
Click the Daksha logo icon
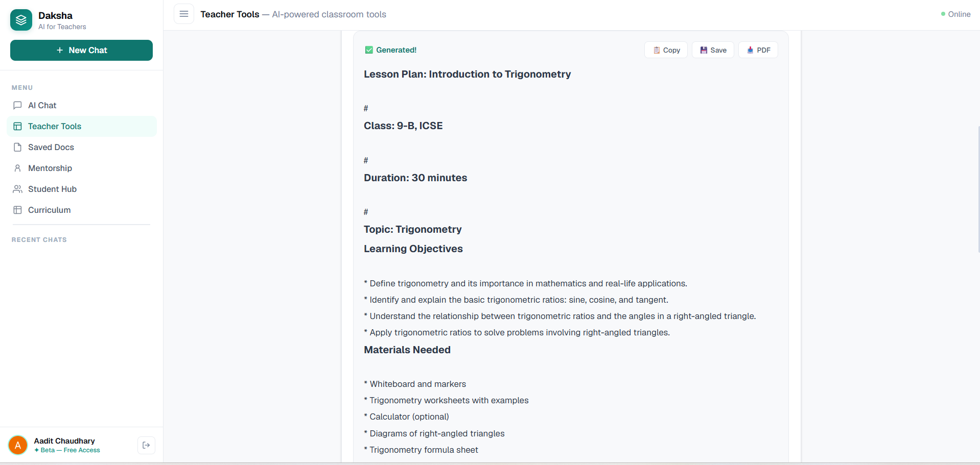coord(21,20)
